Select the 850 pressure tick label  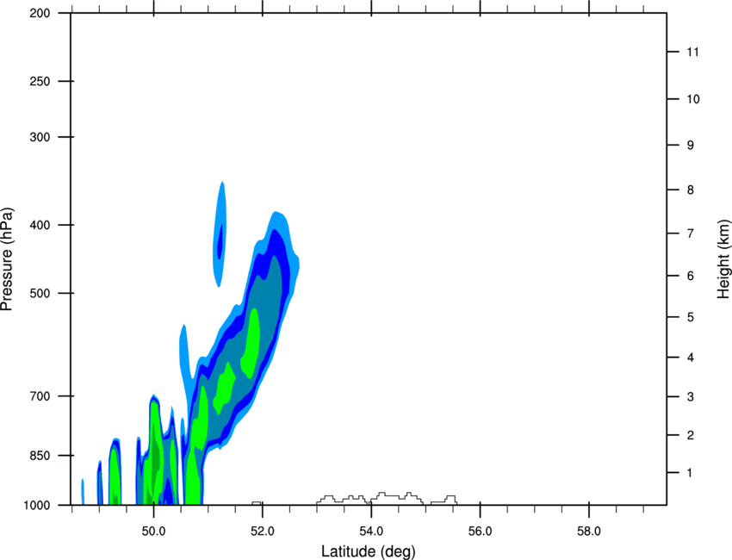[x=40, y=456]
